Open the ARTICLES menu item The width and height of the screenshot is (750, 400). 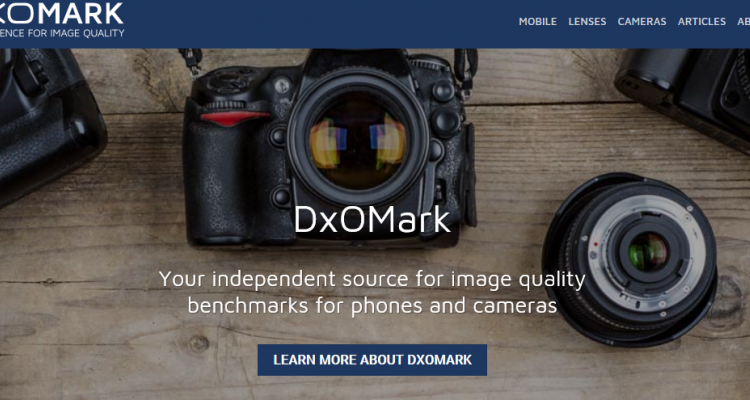tap(702, 22)
